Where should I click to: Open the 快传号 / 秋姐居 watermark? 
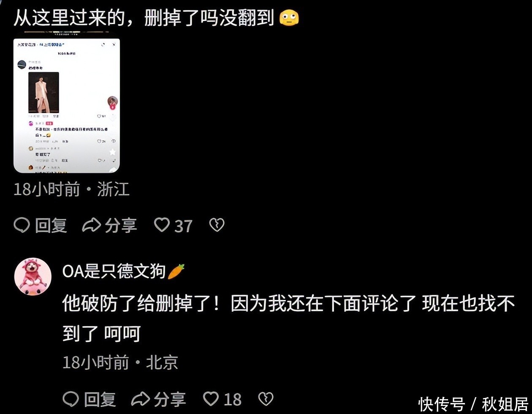coord(473,404)
